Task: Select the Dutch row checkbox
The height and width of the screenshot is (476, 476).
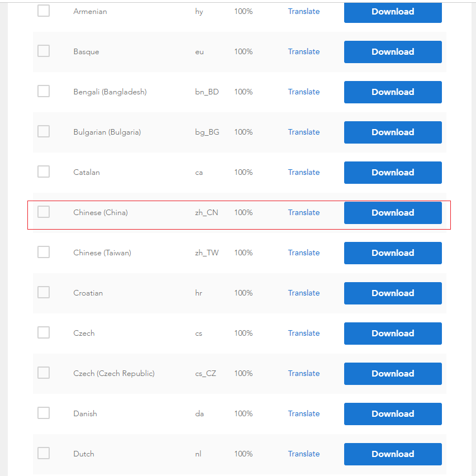Action: [44, 453]
